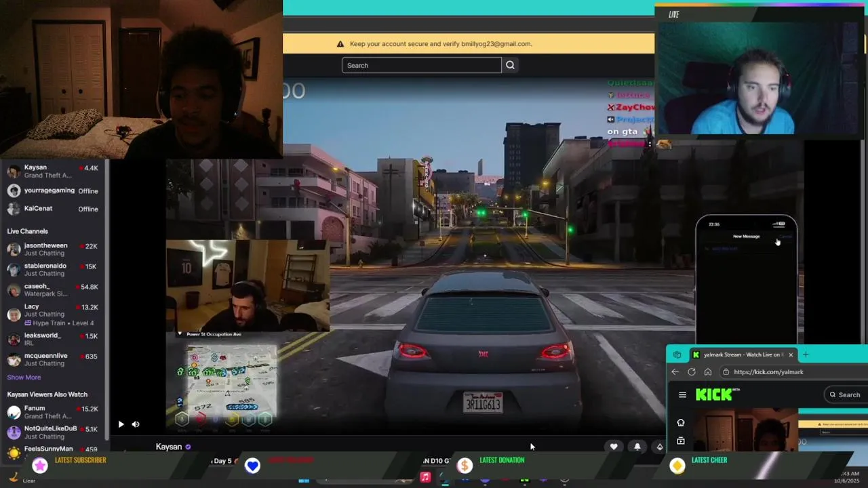
Task: Click the main Search input box
Action: [422, 65]
